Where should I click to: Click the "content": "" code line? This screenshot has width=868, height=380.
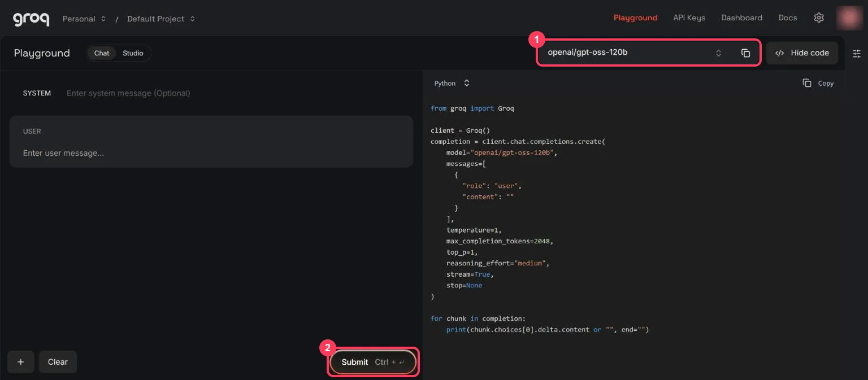[488, 196]
